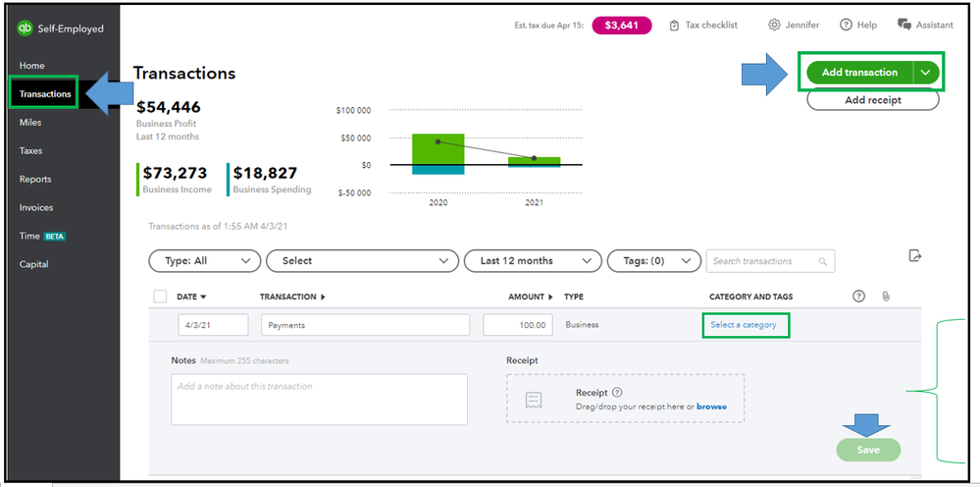Open Taxes in the sidebar
980x487 pixels.
30,150
